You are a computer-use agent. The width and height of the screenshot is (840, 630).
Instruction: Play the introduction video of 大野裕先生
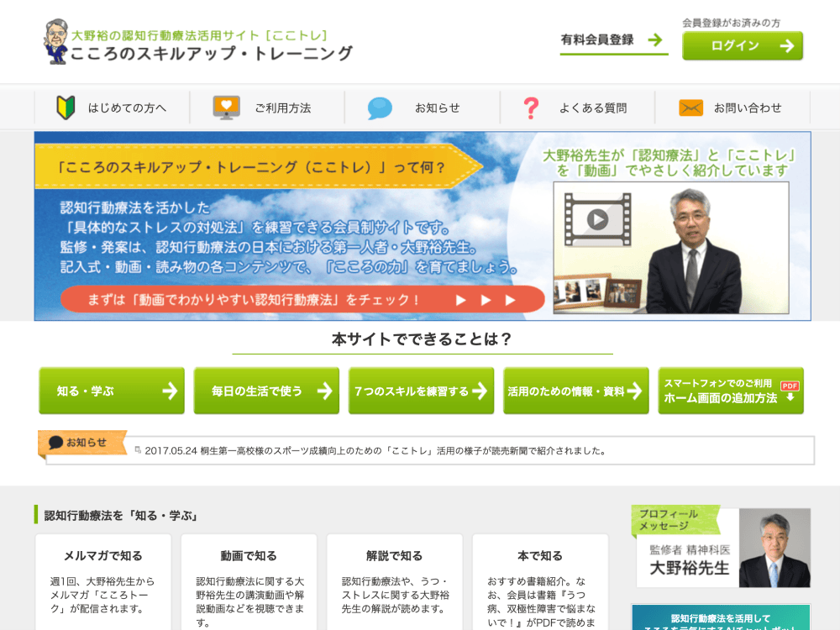(597, 220)
